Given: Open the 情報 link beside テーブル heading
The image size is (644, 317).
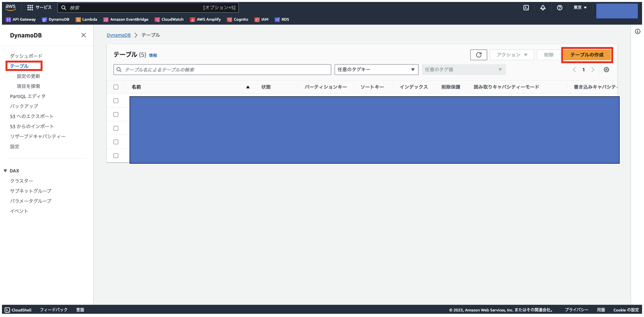Looking at the screenshot, I should pyautogui.click(x=153, y=55).
